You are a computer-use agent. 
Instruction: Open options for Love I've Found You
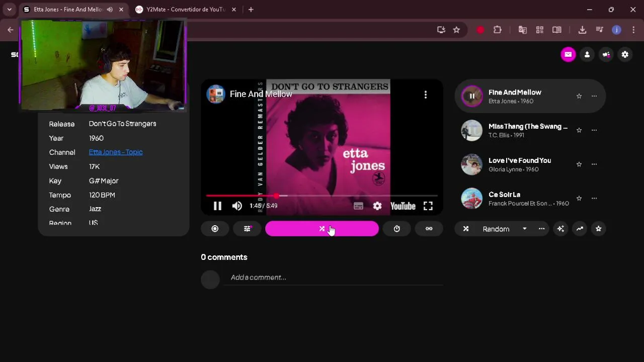click(x=594, y=164)
